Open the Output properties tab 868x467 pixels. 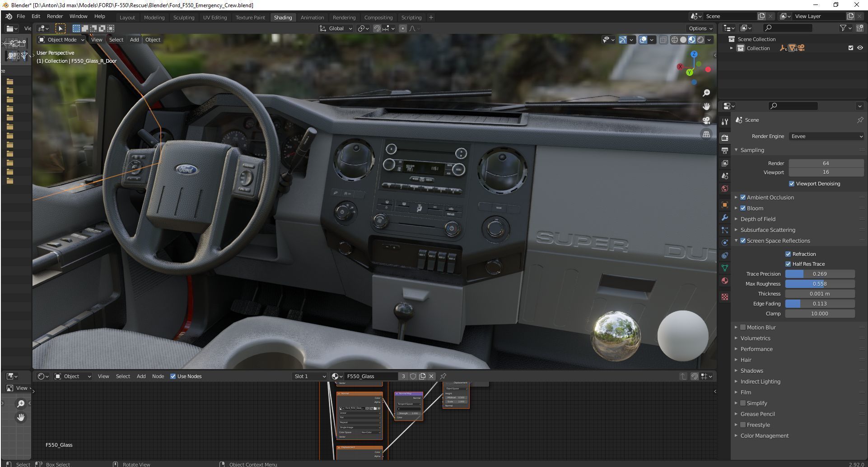tap(725, 150)
